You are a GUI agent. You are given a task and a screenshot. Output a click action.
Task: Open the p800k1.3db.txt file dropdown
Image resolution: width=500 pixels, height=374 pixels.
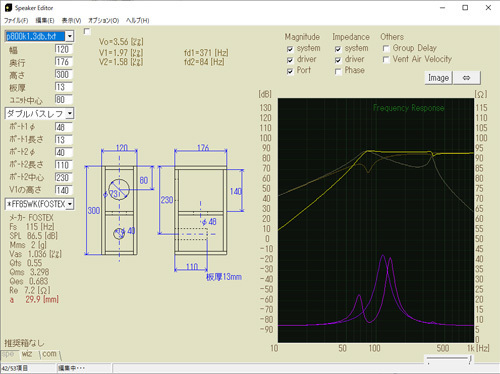tap(69, 36)
